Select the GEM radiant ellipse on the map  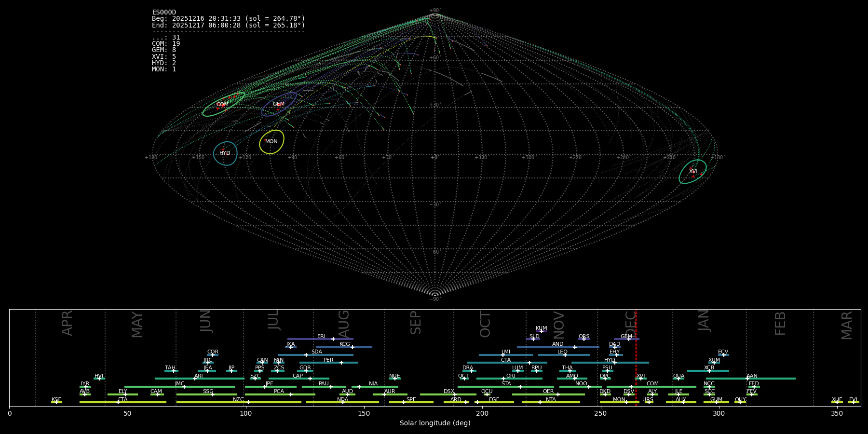279,104
